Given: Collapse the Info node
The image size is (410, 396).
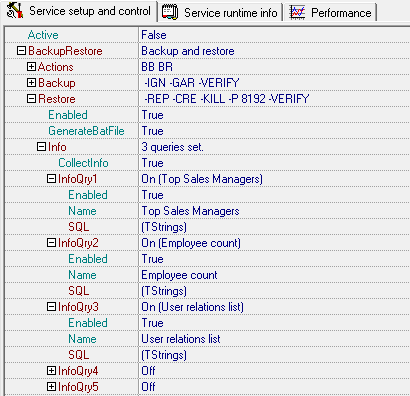Looking at the screenshot, I should pyautogui.click(x=41, y=147).
